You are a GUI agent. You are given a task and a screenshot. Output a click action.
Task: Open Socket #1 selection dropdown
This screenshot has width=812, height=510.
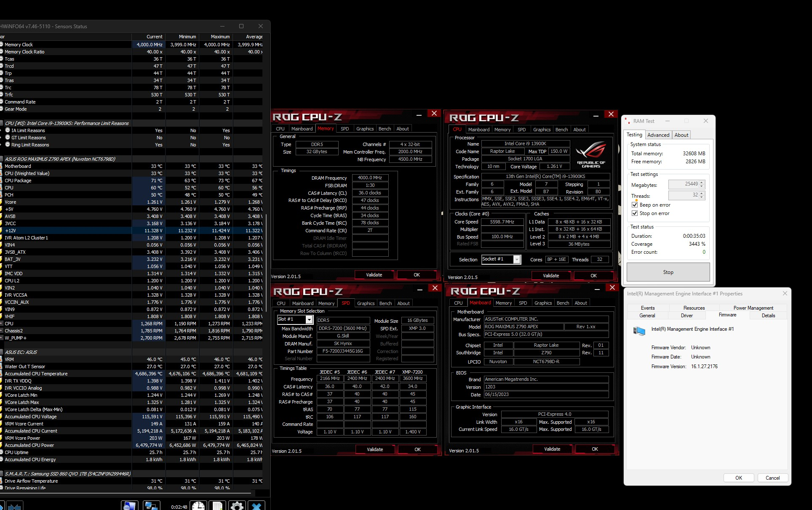[x=517, y=260]
